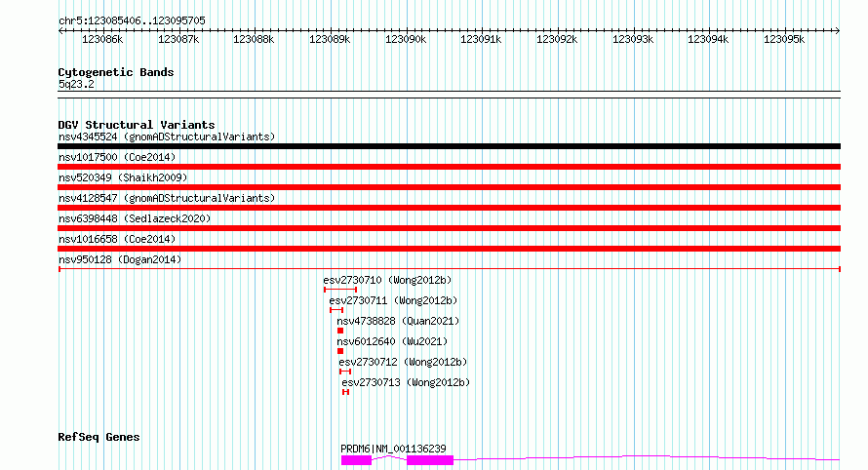The image size is (868, 470).
Task: Click the 123095k ruler tick label
Action: click(784, 39)
